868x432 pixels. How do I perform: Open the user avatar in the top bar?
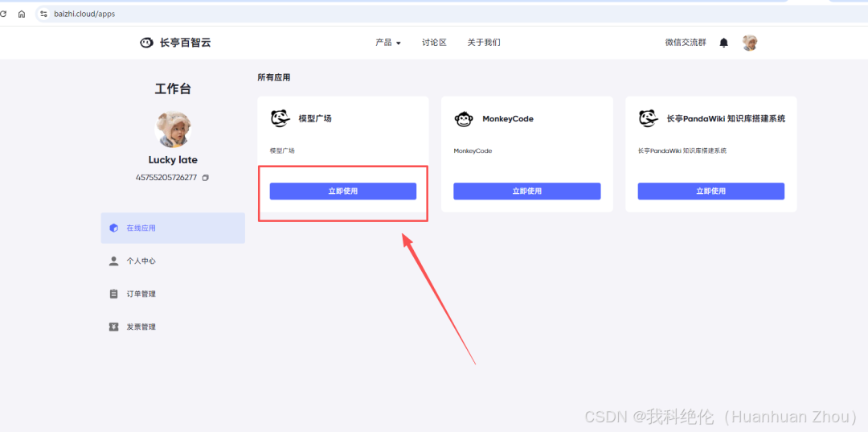(750, 43)
